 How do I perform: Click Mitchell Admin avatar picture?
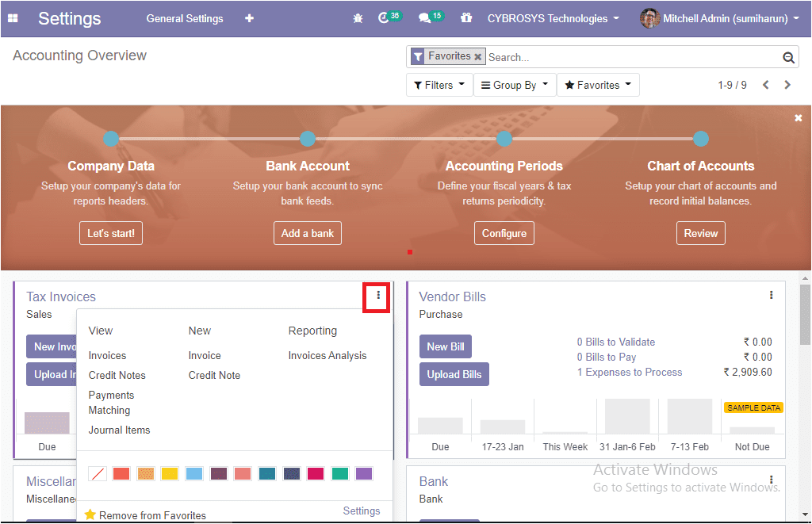pos(649,18)
